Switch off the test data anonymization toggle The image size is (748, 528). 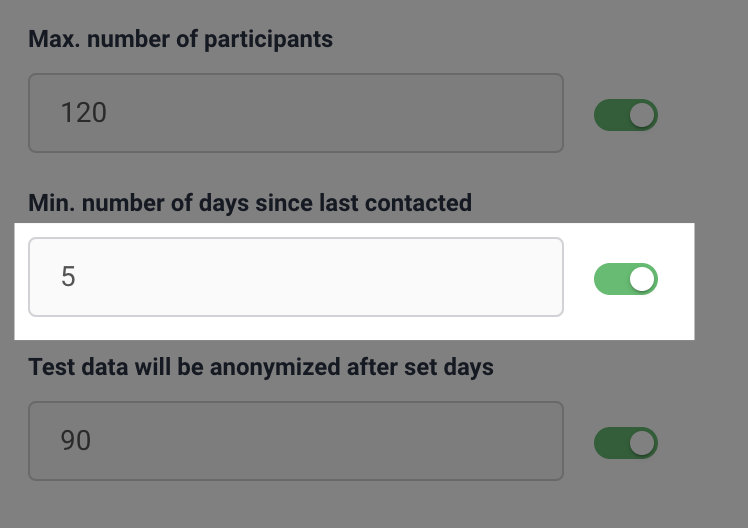[625, 443]
